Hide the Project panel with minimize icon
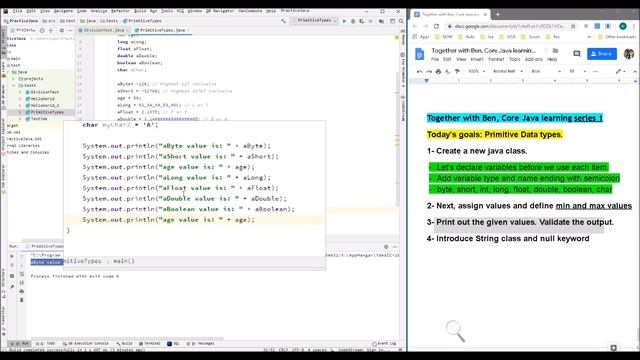640x360 pixels. pos(70,30)
